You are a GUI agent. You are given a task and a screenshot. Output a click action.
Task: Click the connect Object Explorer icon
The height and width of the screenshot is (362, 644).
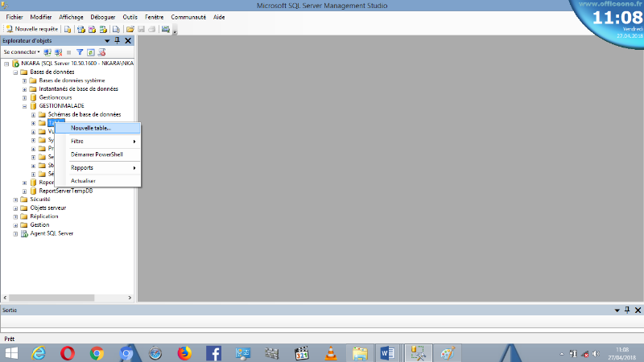pyautogui.click(x=47, y=52)
